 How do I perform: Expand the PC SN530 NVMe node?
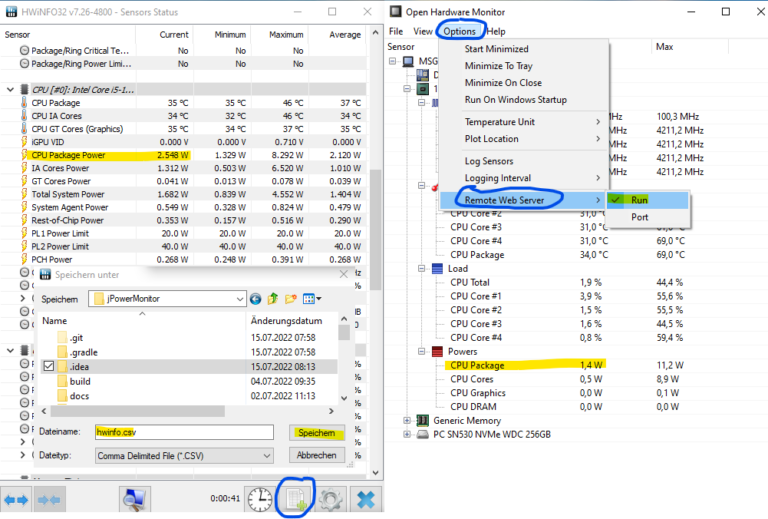click(407, 434)
